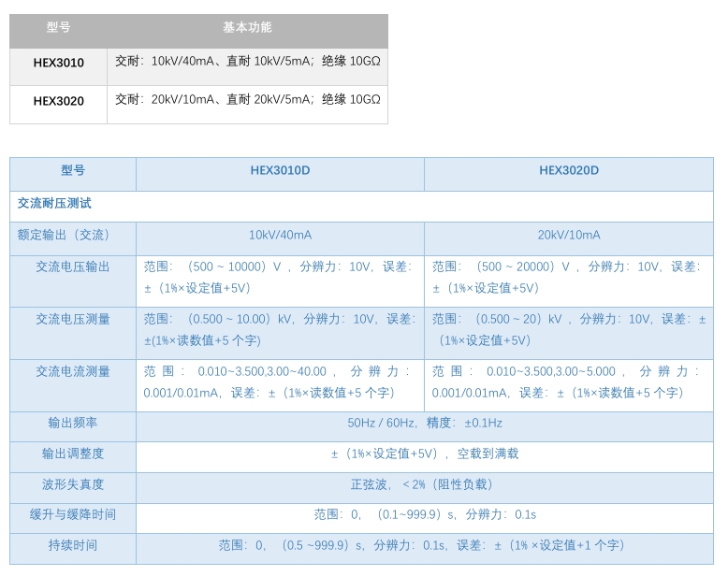
Task: Click the HEX3020D column header
Action: click(x=568, y=171)
